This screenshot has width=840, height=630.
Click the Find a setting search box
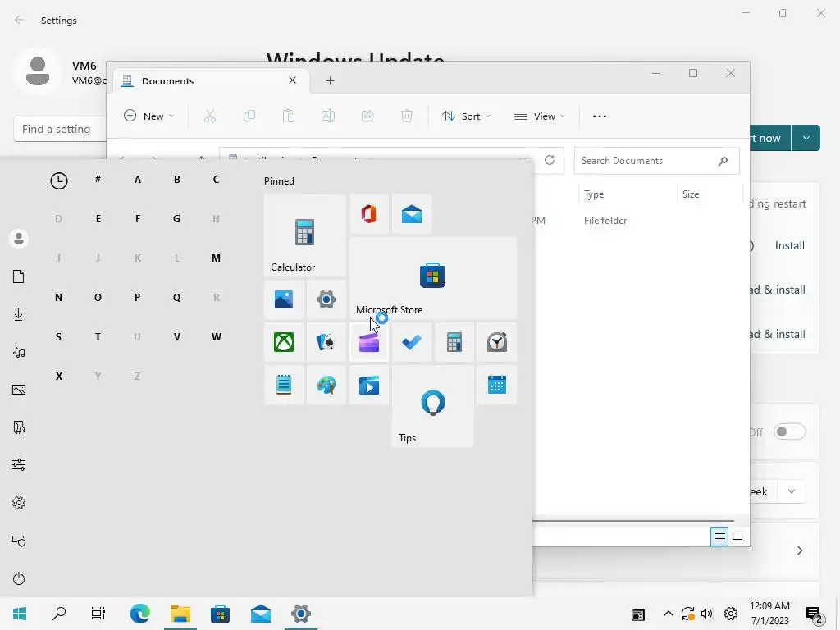click(x=60, y=129)
